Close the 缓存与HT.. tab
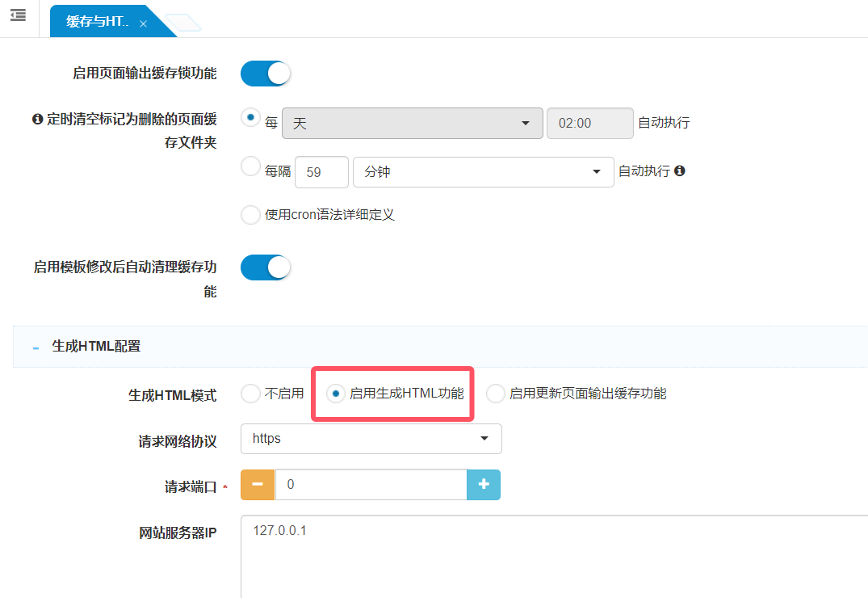Screen dimensions: 868x598 143,24
